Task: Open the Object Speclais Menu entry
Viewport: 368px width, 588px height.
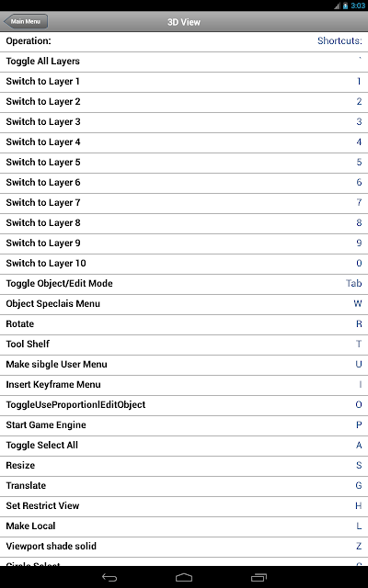Action: tap(184, 304)
